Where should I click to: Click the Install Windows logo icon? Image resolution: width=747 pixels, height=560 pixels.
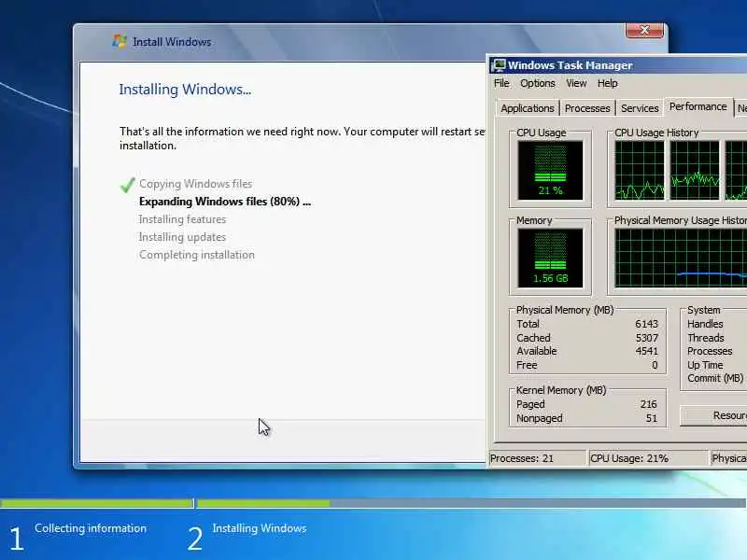pos(120,41)
